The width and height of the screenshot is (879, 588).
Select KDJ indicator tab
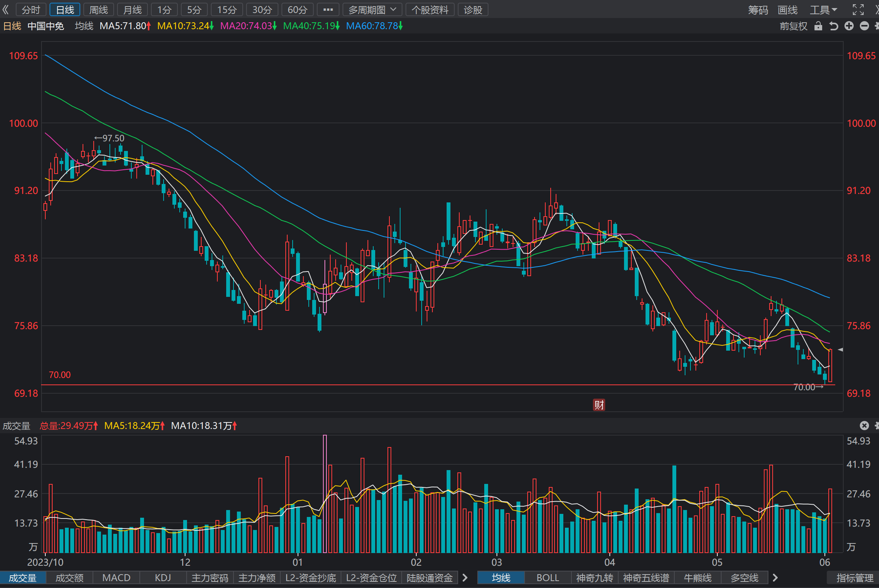point(163,578)
